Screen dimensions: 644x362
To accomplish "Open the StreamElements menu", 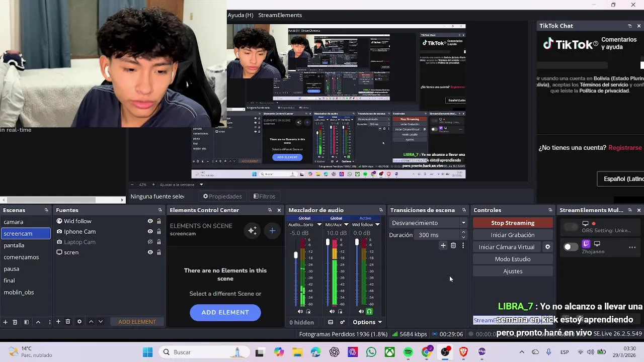I will point(280,15).
